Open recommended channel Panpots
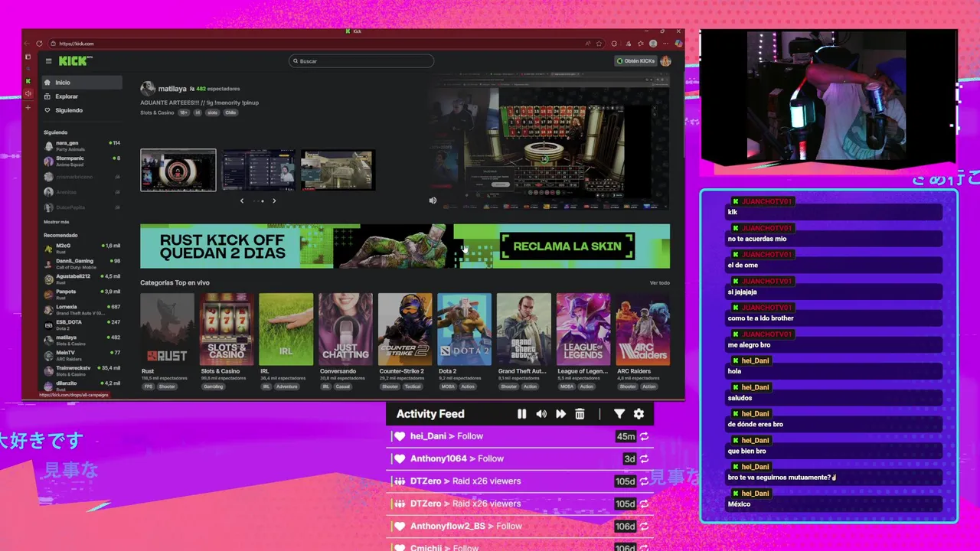Viewport: 980px width, 551px height. [x=82, y=294]
